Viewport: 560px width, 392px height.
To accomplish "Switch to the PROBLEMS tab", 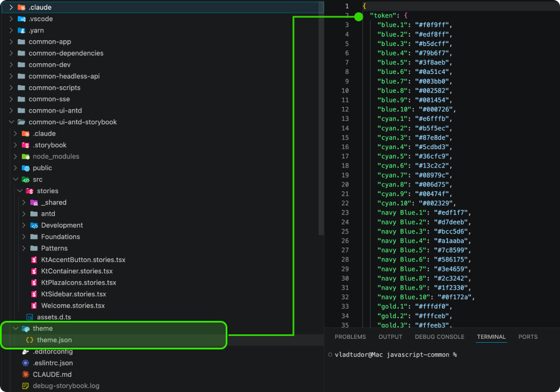I will tap(350, 337).
